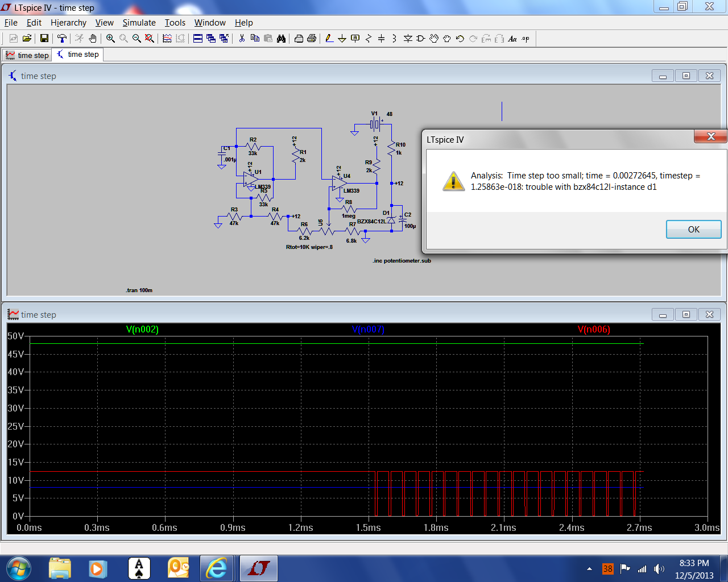Open the Window menu
The width and height of the screenshot is (728, 582).
[210, 23]
